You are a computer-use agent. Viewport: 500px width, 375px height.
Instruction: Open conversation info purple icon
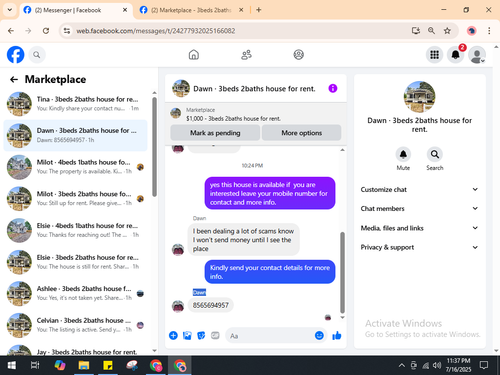pyautogui.click(x=333, y=88)
